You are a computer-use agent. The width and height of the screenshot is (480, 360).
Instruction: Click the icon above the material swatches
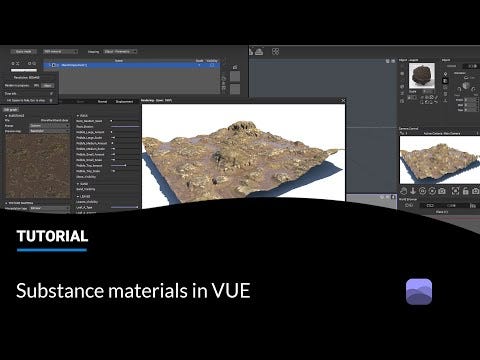(x=235, y=67)
